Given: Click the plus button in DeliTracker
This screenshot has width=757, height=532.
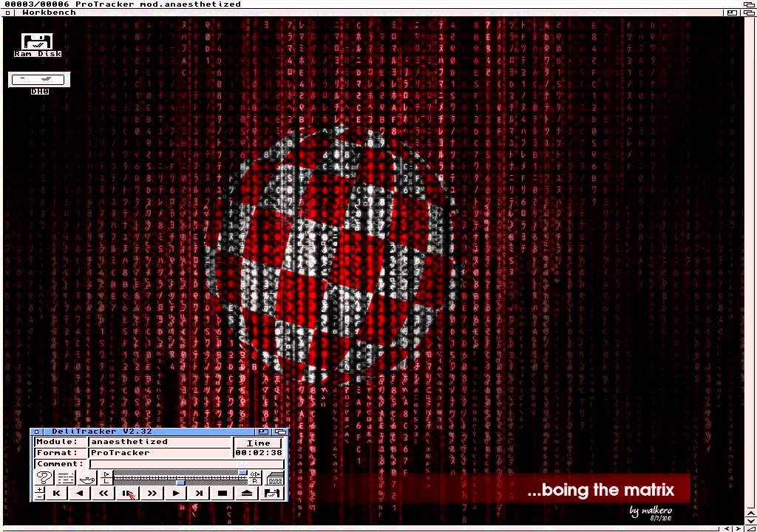Looking at the screenshot, I should 40,490.
